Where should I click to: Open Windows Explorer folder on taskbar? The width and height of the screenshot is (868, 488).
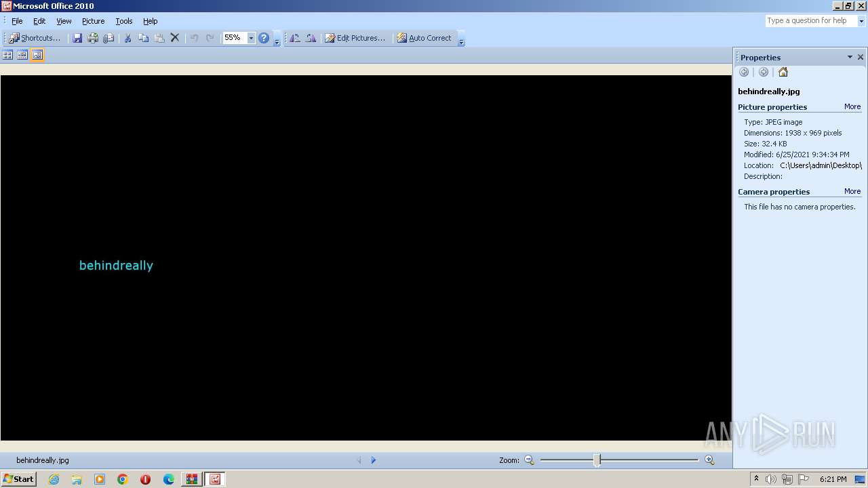click(x=77, y=479)
